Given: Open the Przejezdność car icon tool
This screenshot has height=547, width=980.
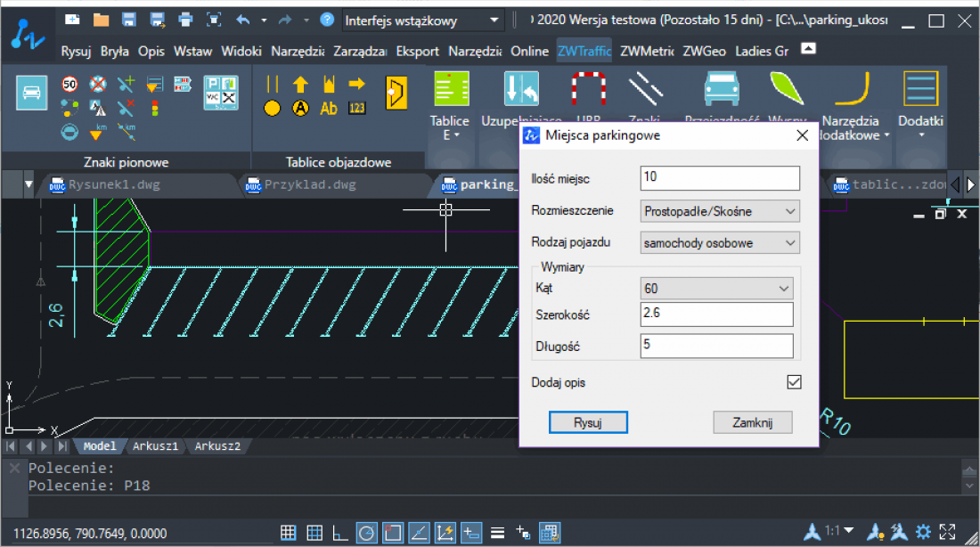Looking at the screenshot, I should click(722, 89).
